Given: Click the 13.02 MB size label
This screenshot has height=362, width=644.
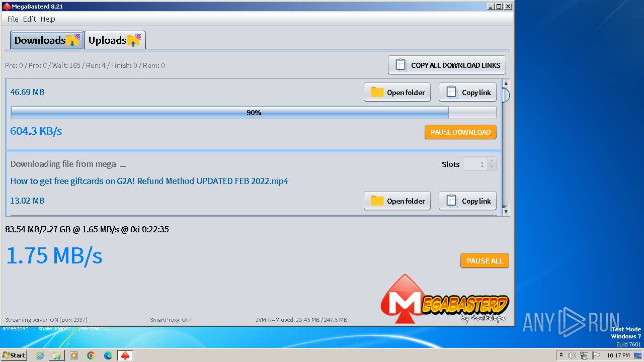Looking at the screenshot, I should point(28,201).
